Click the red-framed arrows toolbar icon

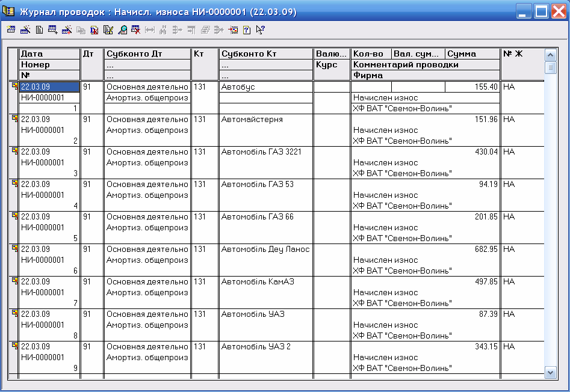coord(233,29)
